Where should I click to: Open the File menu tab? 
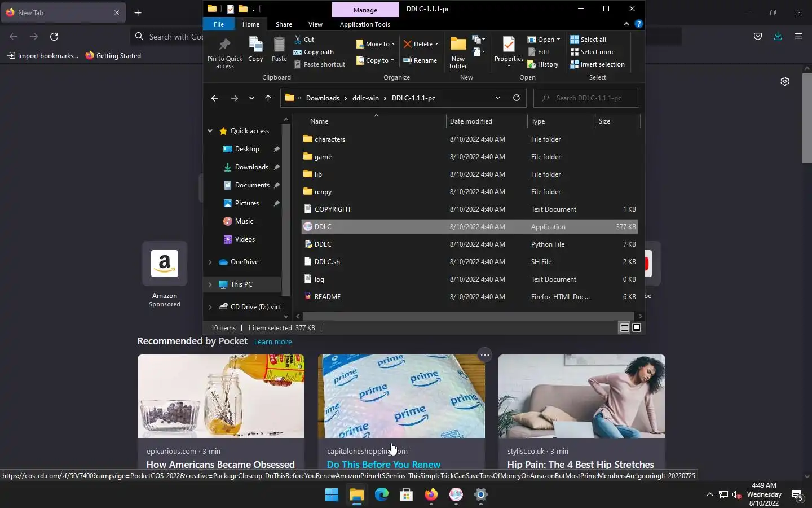click(x=219, y=24)
